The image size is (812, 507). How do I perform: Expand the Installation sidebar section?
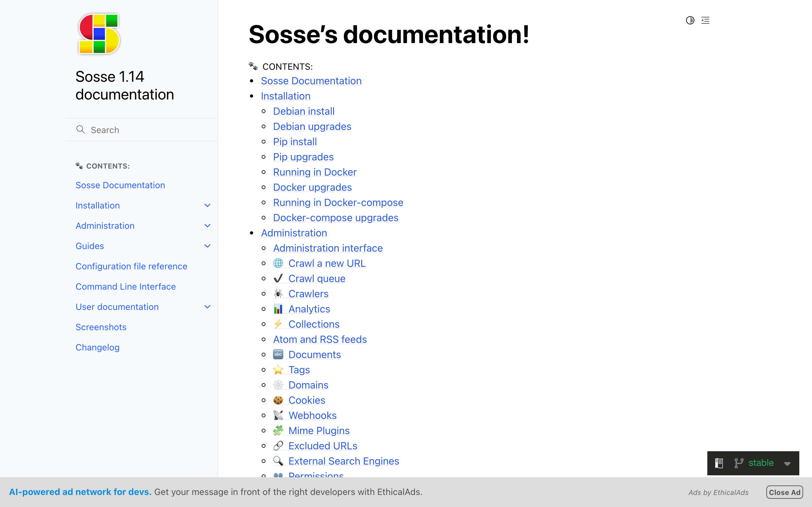click(207, 206)
